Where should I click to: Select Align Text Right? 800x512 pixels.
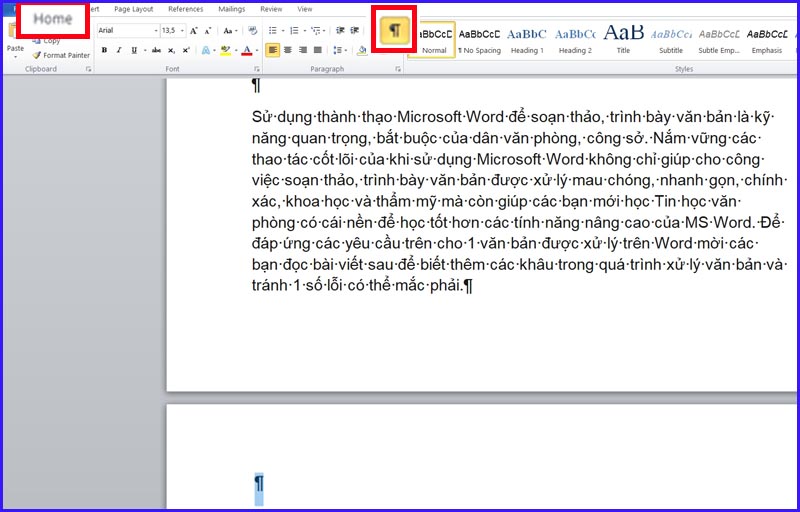point(303,50)
